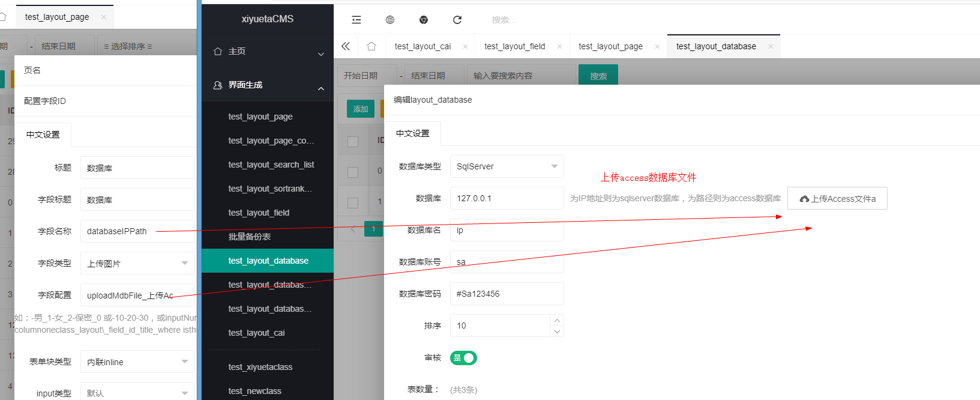The width and height of the screenshot is (980, 400).
Task: Close the test_layout_field tab
Action: (x=559, y=46)
